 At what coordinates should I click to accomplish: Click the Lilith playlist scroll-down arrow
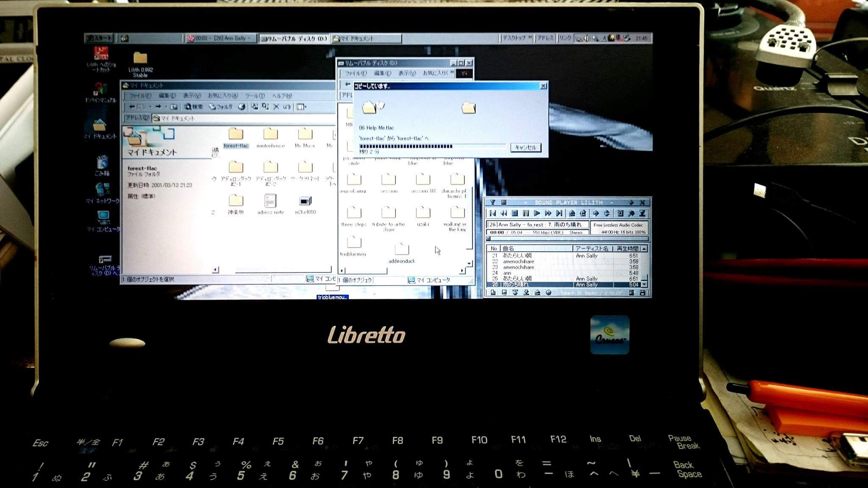(644, 285)
